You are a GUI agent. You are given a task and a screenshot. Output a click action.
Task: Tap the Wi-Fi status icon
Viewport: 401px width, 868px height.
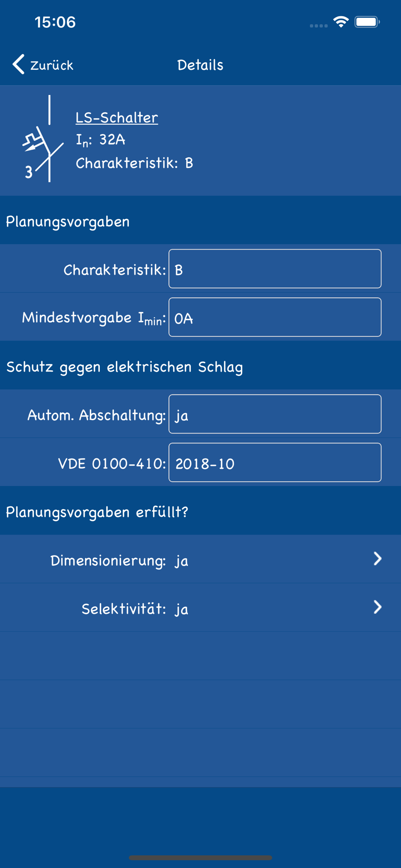pyautogui.click(x=341, y=22)
